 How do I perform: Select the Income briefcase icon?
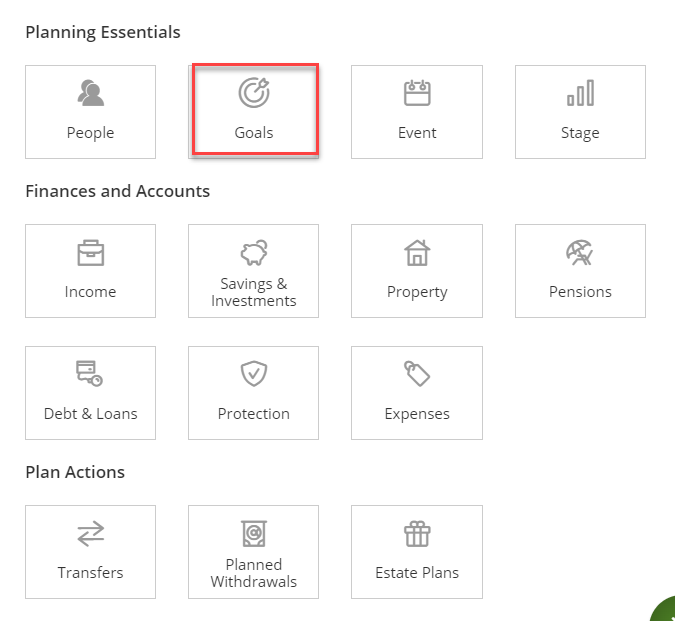pyautogui.click(x=90, y=253)
